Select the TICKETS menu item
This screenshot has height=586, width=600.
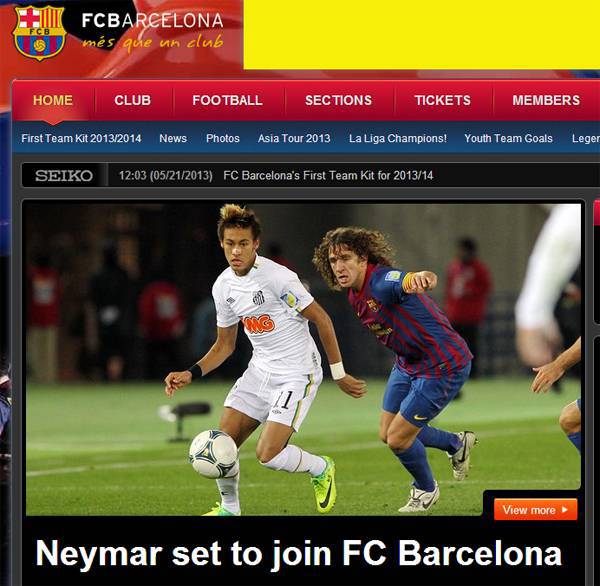[442, 100]
